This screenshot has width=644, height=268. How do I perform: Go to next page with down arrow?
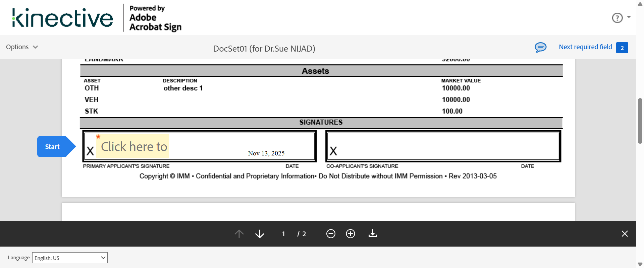tap(260, 234)
